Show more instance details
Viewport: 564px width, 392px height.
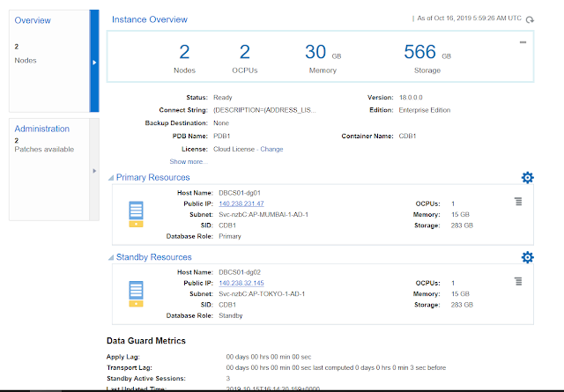tap(189, 161)
